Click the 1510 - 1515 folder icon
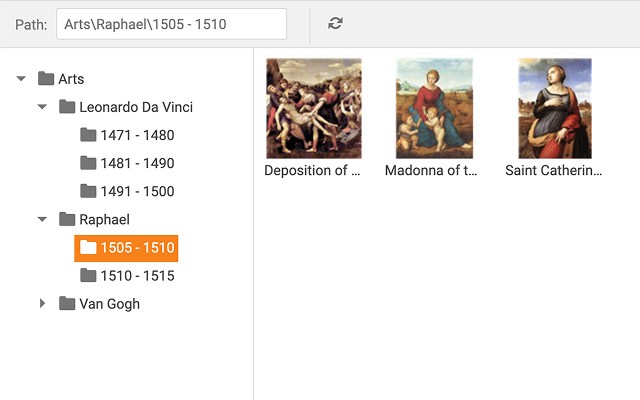 (88, 276)
